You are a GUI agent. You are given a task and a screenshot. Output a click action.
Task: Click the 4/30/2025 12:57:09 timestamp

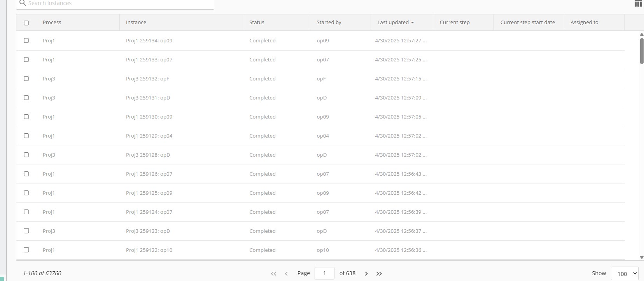click(401, 98)
